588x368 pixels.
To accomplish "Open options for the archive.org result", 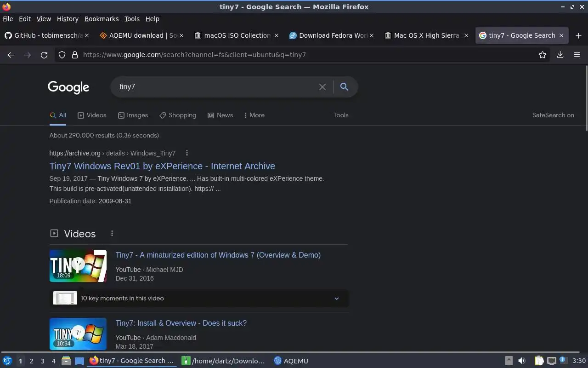I will coord(187,153).
